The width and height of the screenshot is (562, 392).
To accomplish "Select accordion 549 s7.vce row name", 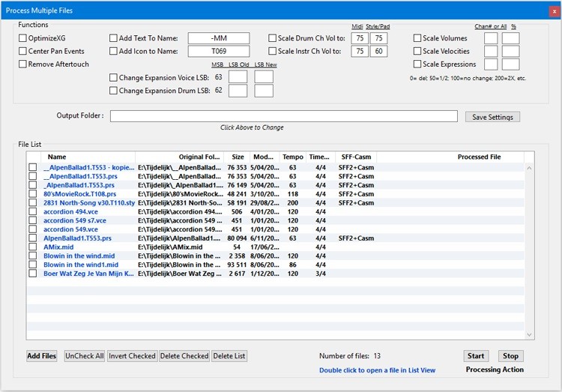I will tap(74, 220).
